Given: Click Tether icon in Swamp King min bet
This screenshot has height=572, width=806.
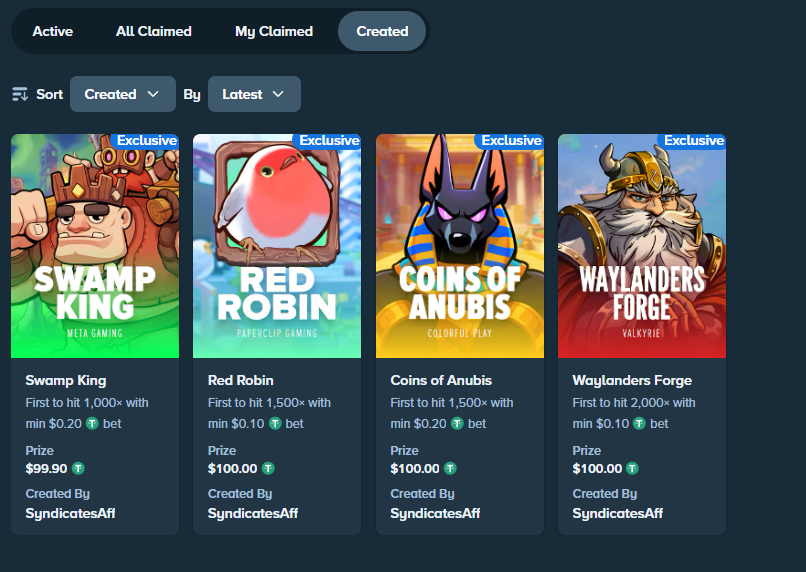Looking at the screenshot, I should (x=92, y=423).
